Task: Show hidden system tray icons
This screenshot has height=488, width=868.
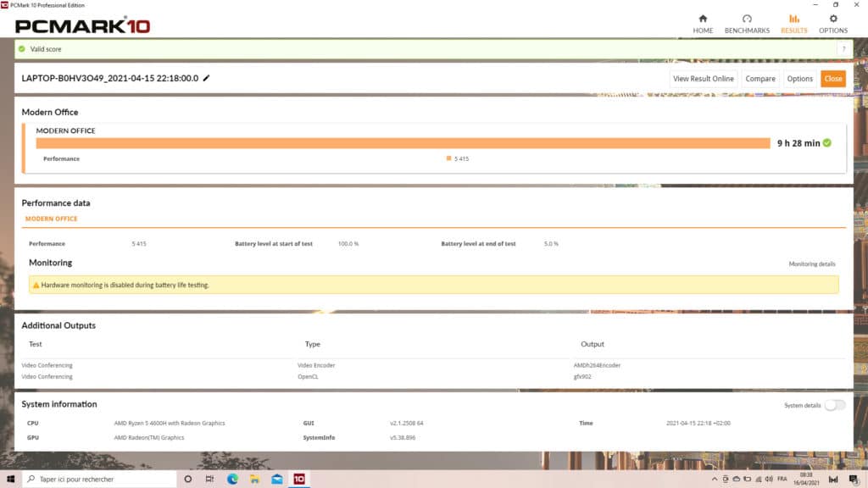Action: pyautogui.click(x=715, y=480)
